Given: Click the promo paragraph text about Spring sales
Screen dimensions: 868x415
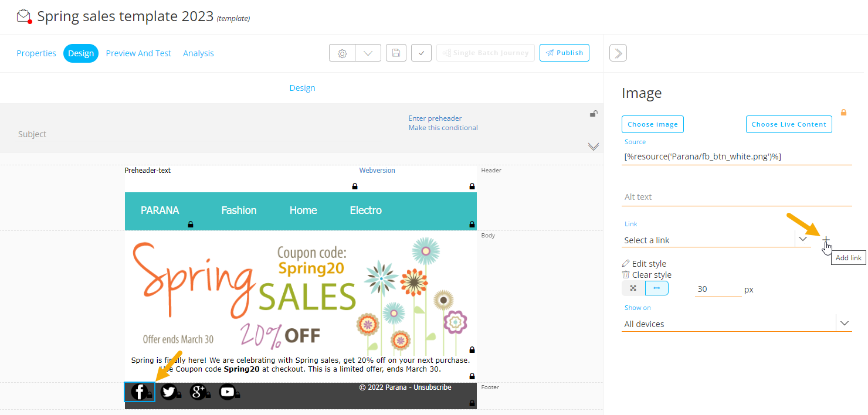Looking at the screenshot, I should coord(301,365).
